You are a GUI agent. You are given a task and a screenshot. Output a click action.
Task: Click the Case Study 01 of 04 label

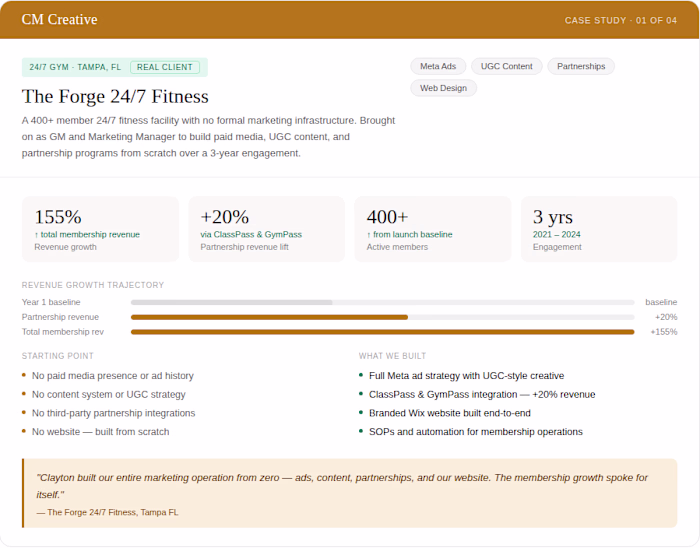tap(621, 21)
